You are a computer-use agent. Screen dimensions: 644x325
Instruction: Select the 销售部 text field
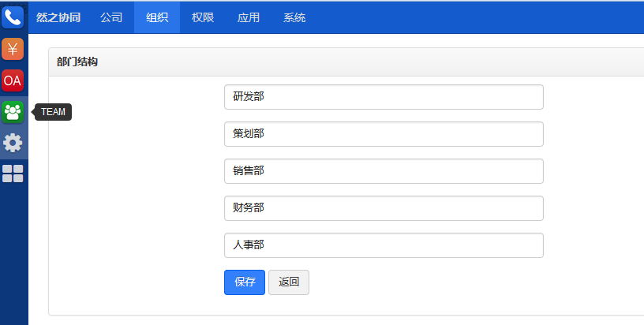(384, 171)
